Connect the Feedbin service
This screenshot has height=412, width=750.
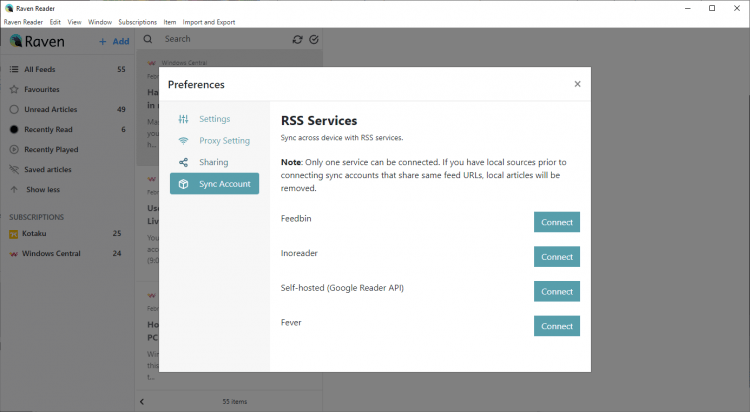557,222
